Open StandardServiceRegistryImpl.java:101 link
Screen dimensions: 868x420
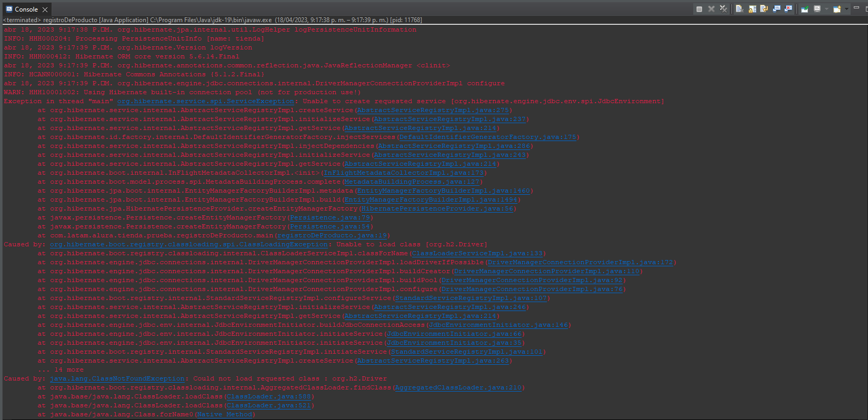pos(466,352)
